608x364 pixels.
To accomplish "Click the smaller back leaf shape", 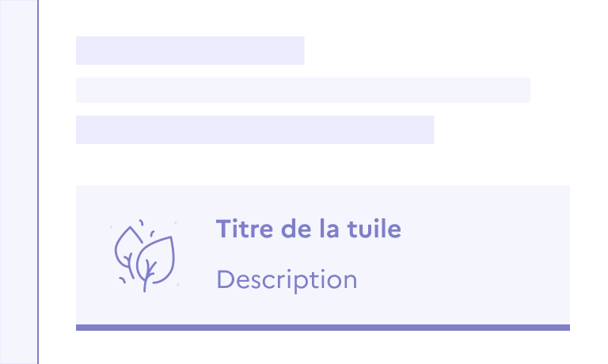I will 127,245.
